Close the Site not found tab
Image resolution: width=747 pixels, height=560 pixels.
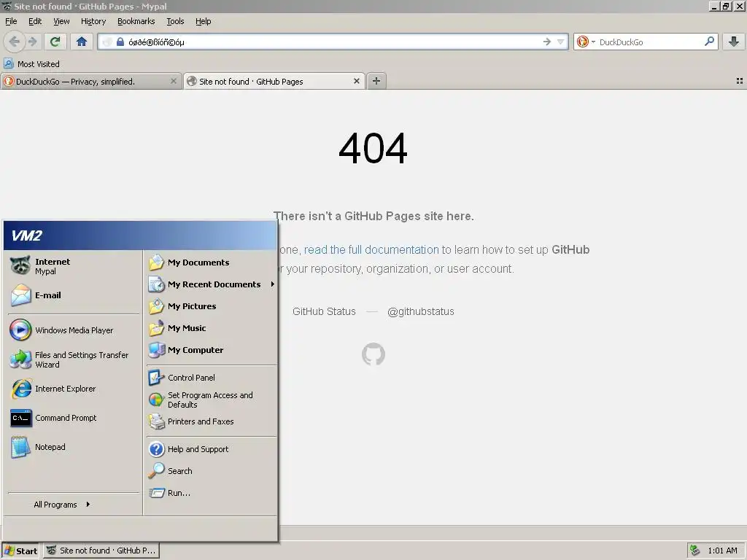click(356, 82)
